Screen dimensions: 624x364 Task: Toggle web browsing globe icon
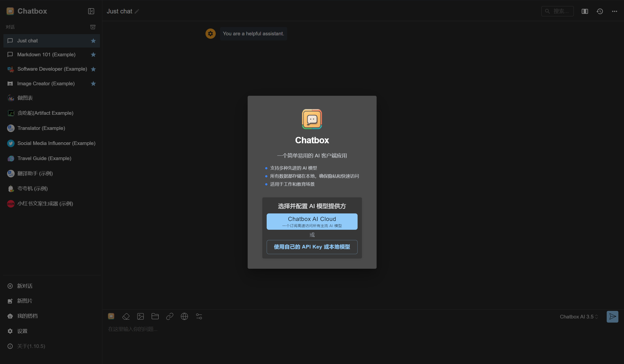click(x=184, y=316)
